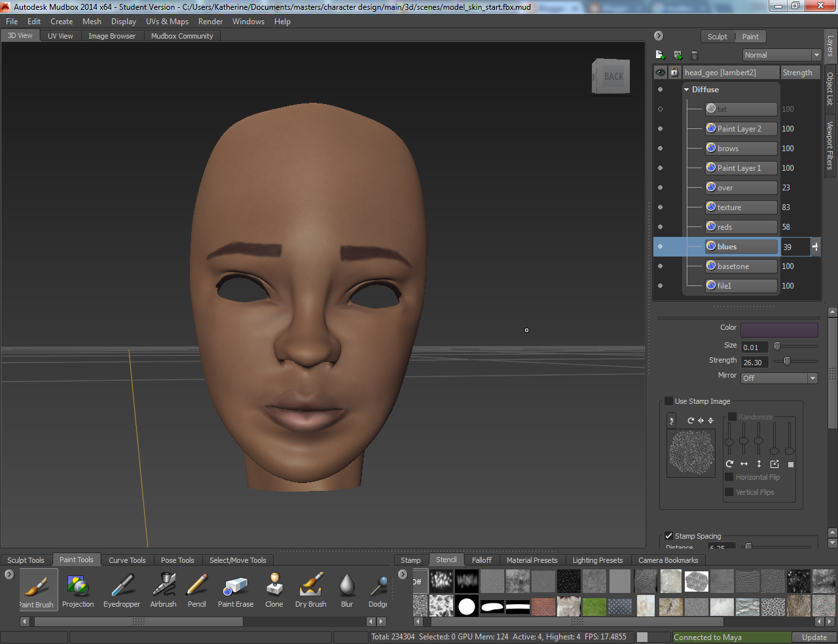Screen dimensions: 838x644
Task: Click the brush Strength value field
Action: point(754,362)
